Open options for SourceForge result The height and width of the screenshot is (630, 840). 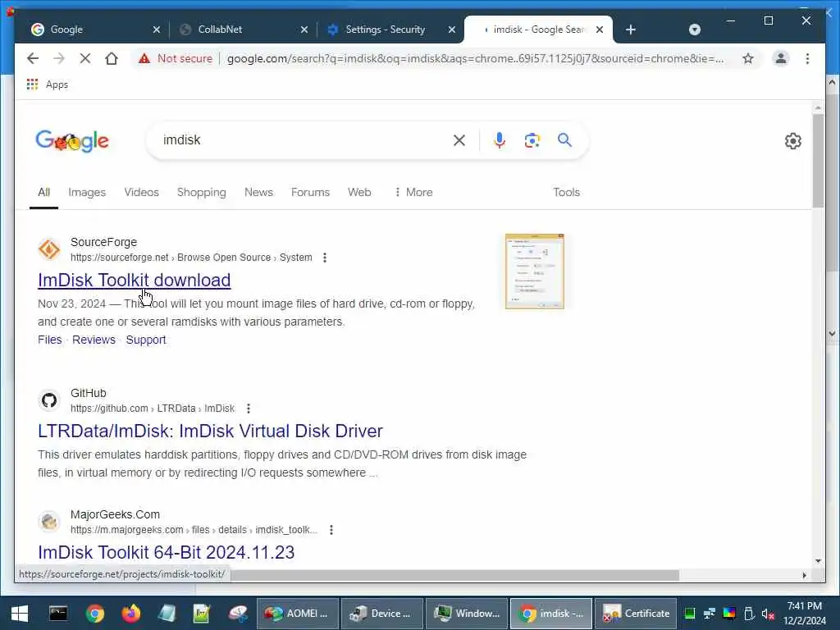pos(325,258)
